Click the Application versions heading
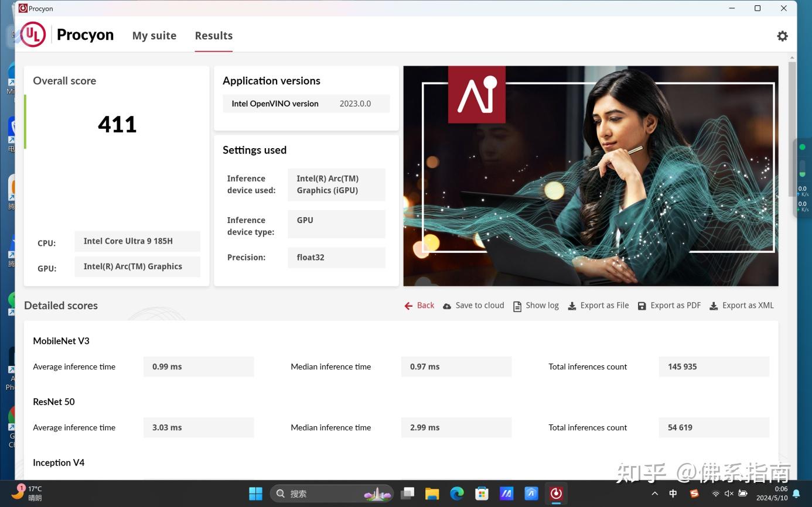The width and height of the screenshot is (812, 507). [271, 81]
